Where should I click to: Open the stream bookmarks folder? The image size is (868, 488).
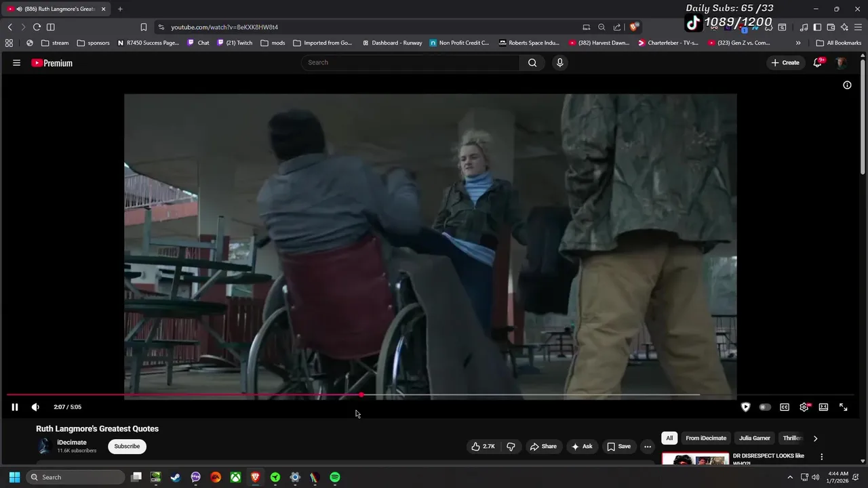[55, 43]
